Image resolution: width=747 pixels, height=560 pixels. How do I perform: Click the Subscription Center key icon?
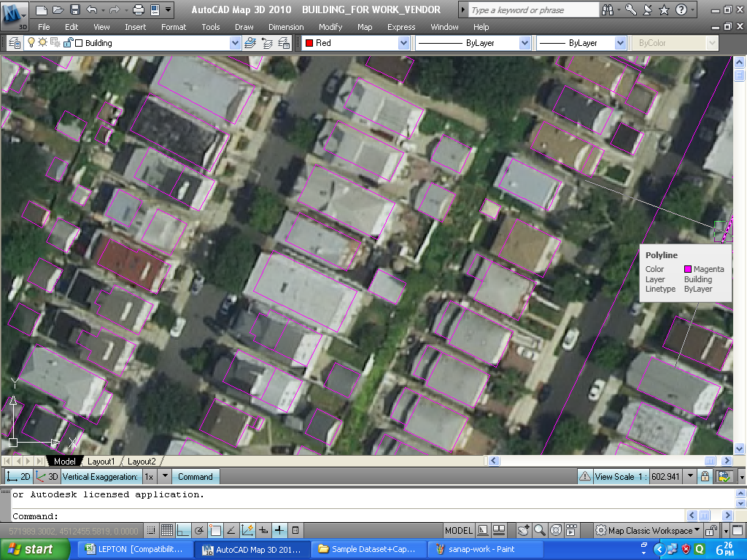(631, 9)
